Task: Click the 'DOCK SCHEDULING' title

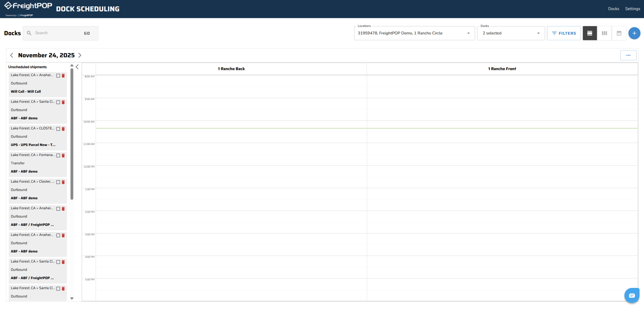Action: pyautogui.click(x=88, y=9)
